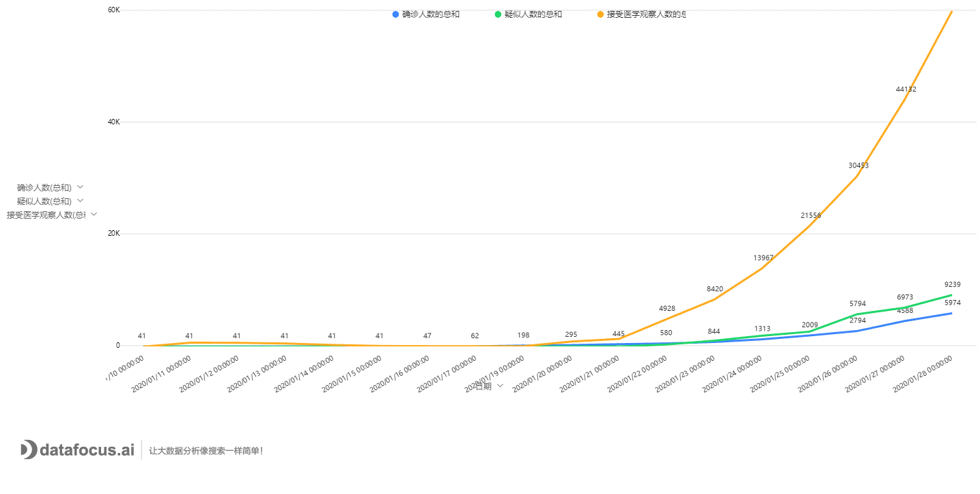980x494 pixels.
Task: Toggle the 接受医学观察人数的总和 legend label
Action: [646, 14]
